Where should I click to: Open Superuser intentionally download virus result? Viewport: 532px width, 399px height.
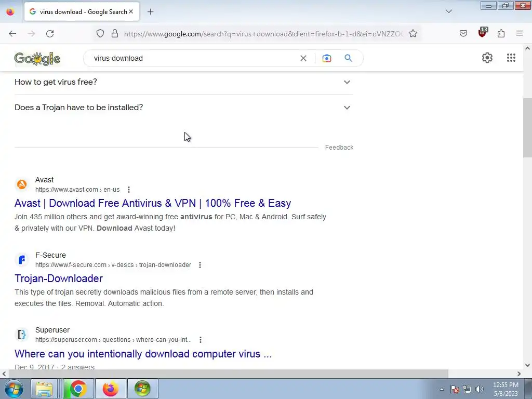click(x=143, y=354)
